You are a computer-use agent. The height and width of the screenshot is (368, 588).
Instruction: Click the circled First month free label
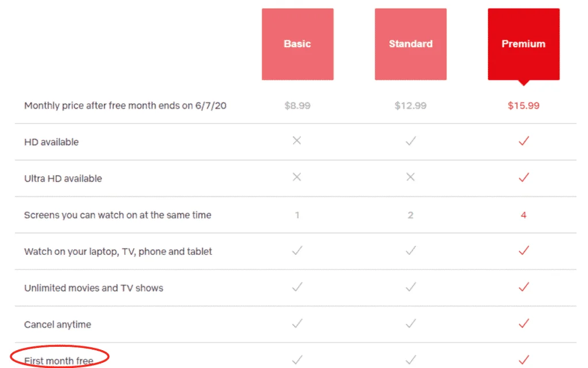(59, 361)
